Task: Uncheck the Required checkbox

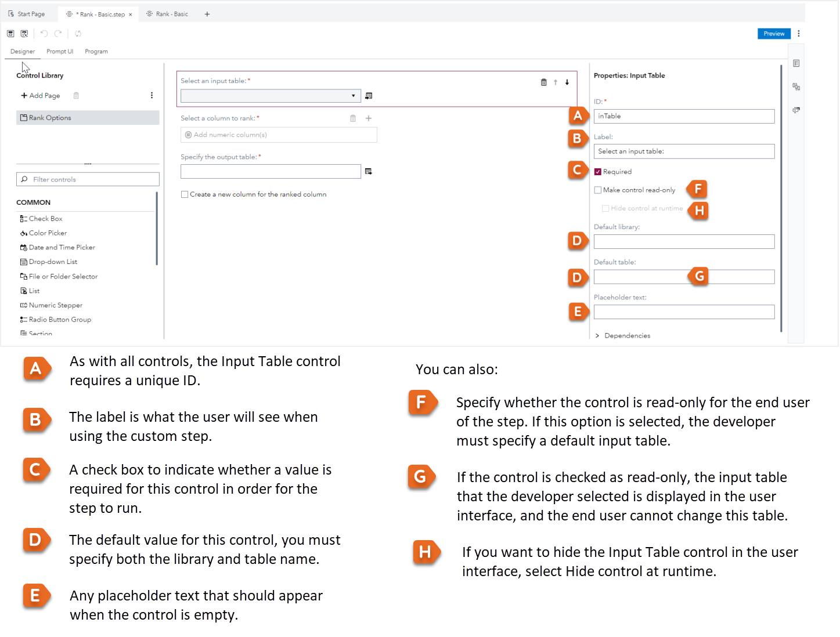Action: click(597, 171)
